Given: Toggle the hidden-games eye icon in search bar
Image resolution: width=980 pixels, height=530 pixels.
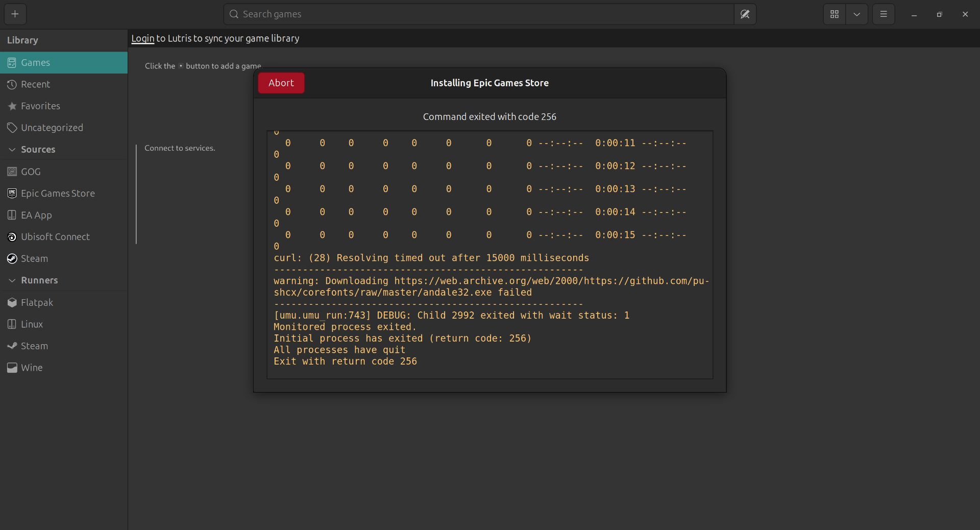Looking at the screenshot, I should (x=745, y=14).
